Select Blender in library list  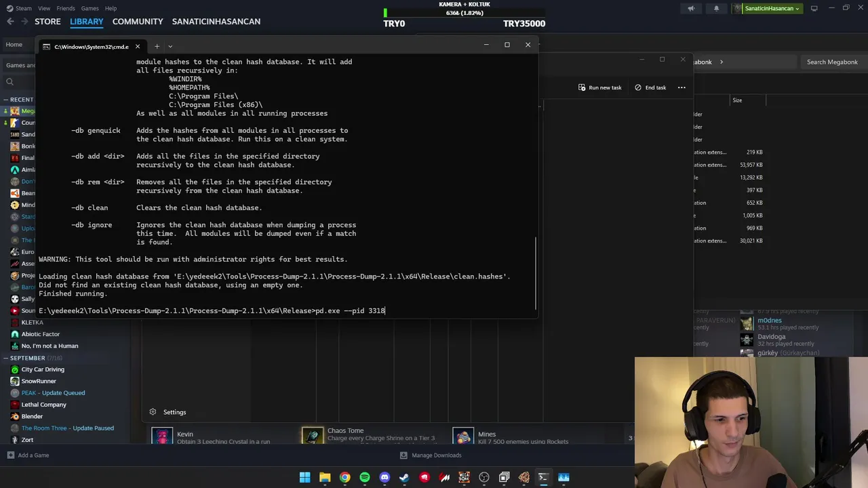click(x=32, y=416)
